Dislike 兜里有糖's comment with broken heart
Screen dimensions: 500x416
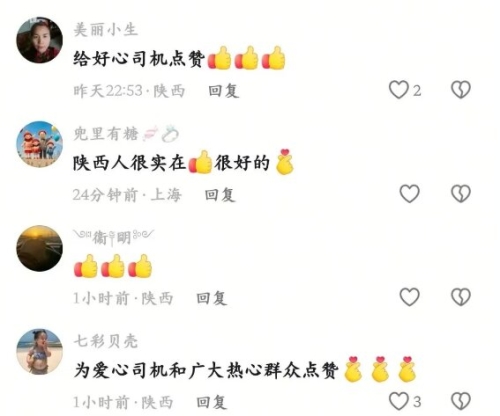[x=461, y=194]
